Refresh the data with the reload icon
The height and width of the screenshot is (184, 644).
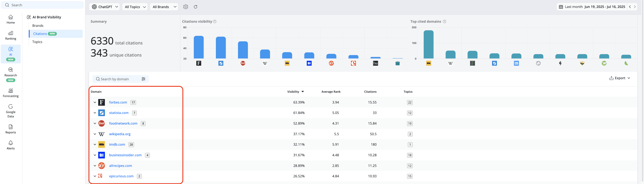click(196, 7)
